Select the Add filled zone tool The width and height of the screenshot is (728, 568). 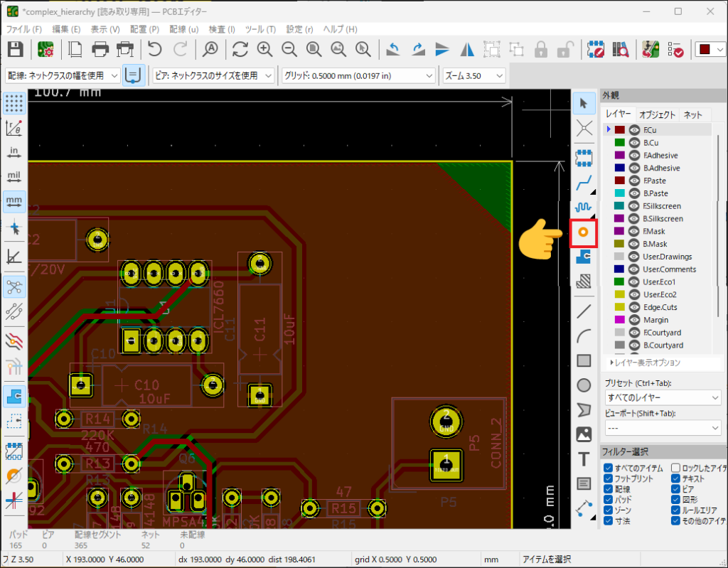(x=584, y=257)
